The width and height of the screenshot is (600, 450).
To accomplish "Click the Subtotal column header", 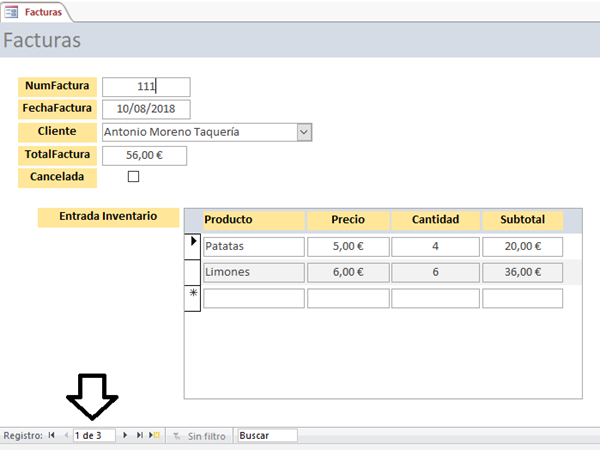I will tap(522, 219).
